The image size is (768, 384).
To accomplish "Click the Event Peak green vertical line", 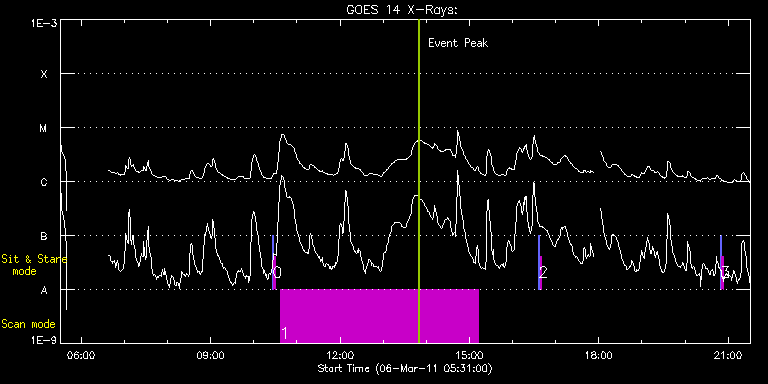I will pos(419,181).
